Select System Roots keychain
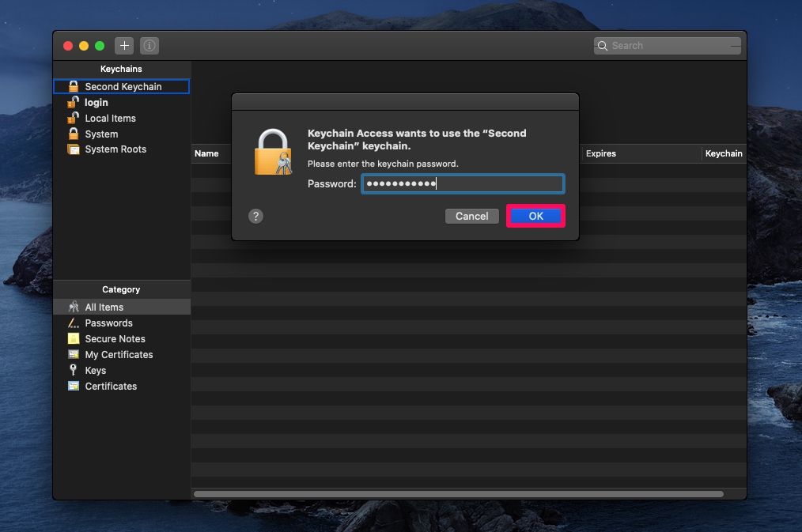Viewport: 802px width, 532px height. pos(122,149)
